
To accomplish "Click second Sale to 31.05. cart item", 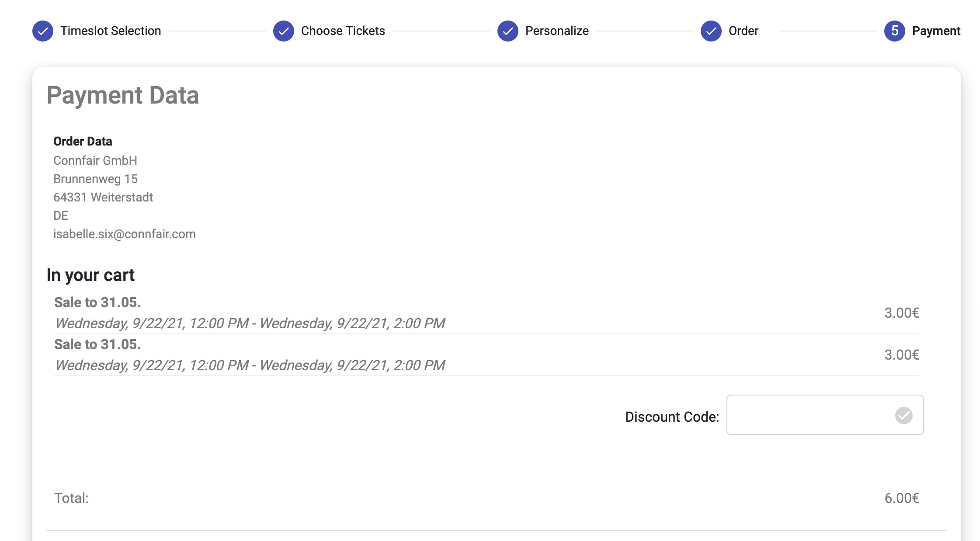I will click(x=97, y=344).
